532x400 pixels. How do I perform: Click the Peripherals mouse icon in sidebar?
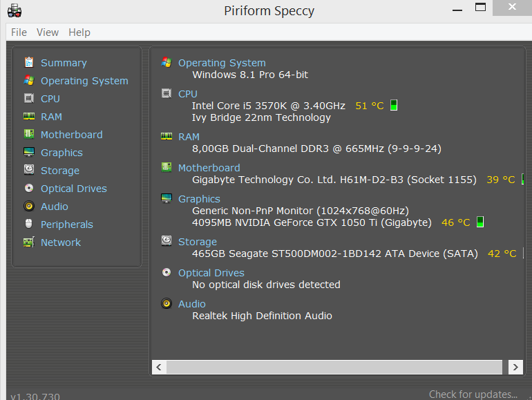29,224
